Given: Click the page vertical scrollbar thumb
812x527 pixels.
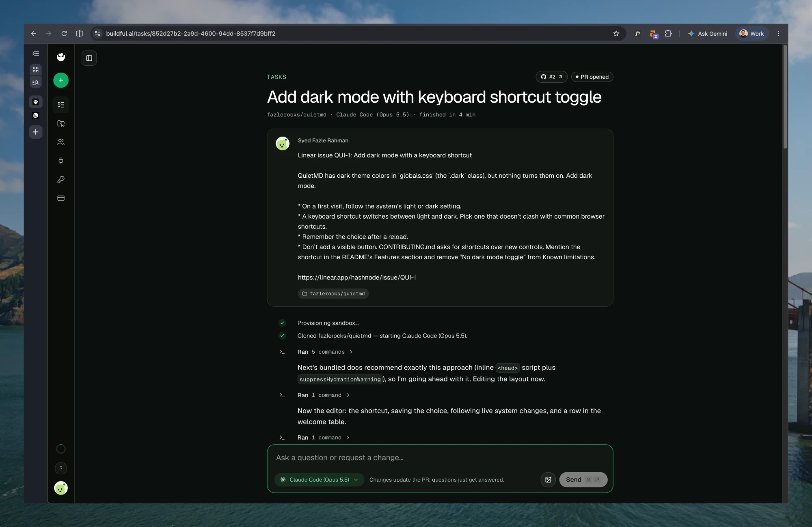Looking at the screenshot, I should [785, 97].
